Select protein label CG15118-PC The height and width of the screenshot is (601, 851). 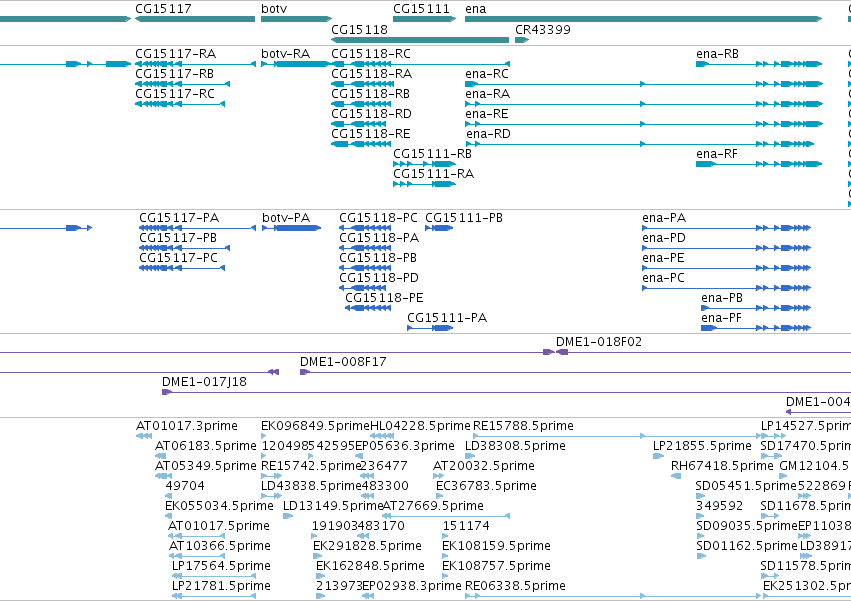tap(379, 218)
